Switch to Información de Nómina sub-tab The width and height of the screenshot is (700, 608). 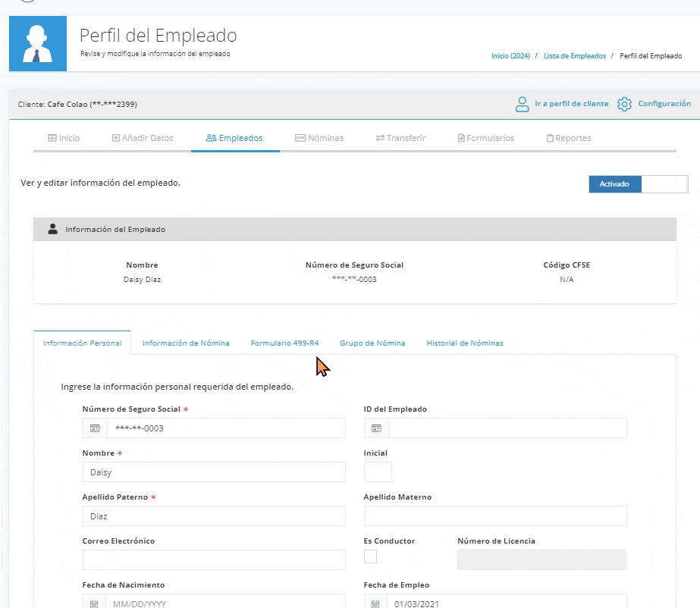click(x=186, y=343)
